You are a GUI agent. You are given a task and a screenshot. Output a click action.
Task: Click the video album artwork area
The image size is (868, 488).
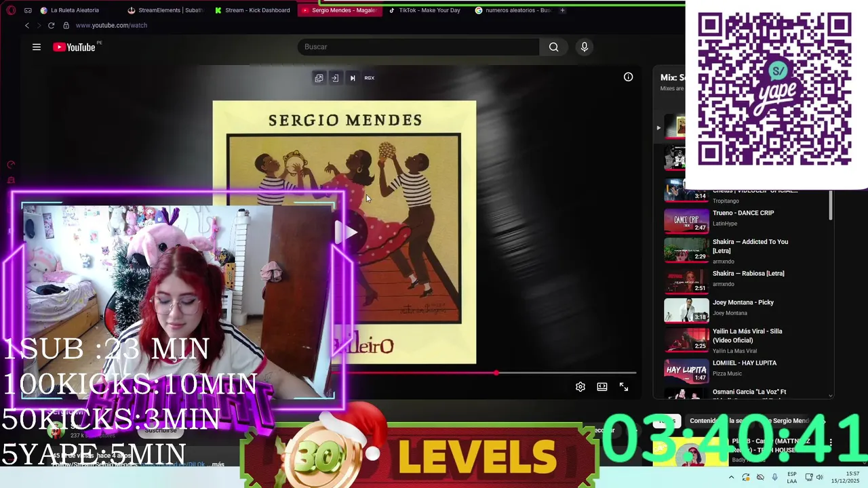pos(344,232)
